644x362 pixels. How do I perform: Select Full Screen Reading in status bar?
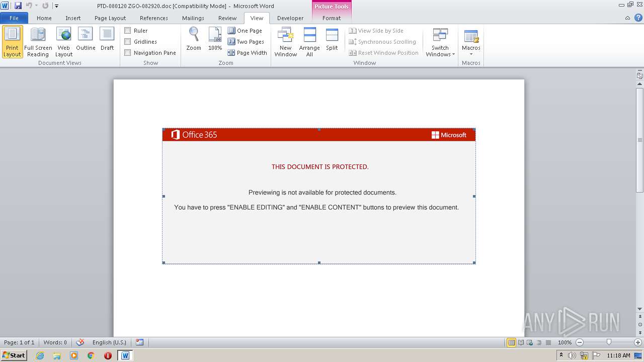521,342
